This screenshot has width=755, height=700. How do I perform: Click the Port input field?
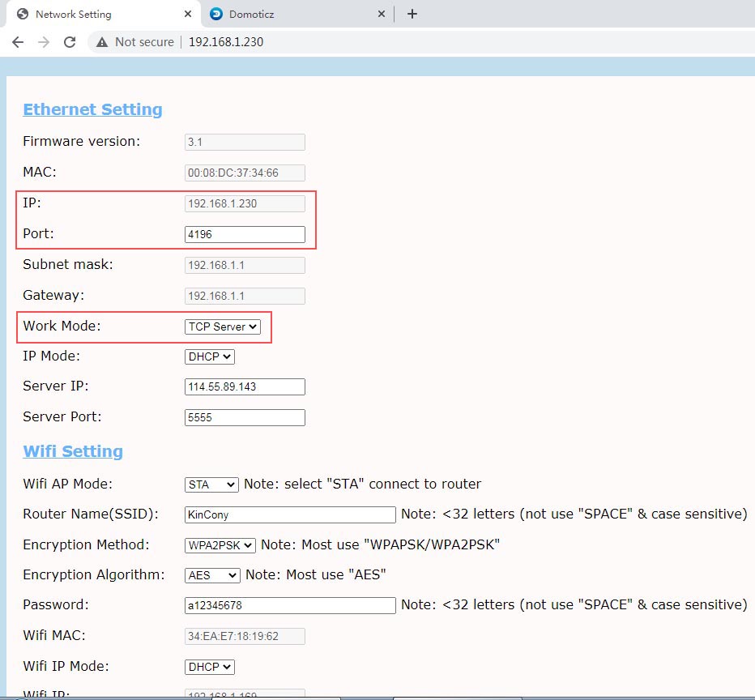[x=245, y=235]
